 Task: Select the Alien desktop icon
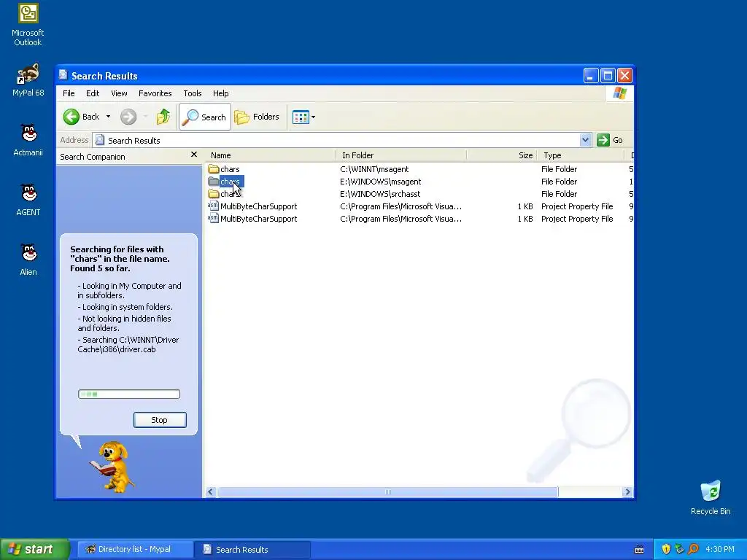pos(28,260)
